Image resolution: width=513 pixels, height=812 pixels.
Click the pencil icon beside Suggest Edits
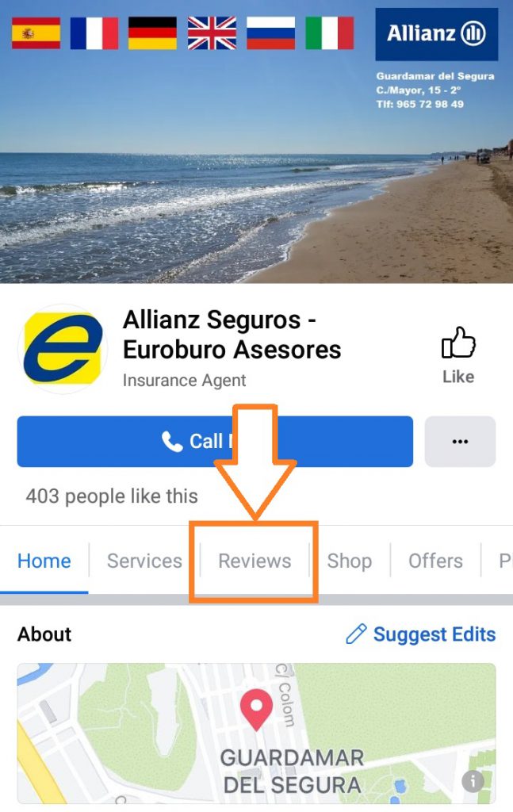point(356,634)
